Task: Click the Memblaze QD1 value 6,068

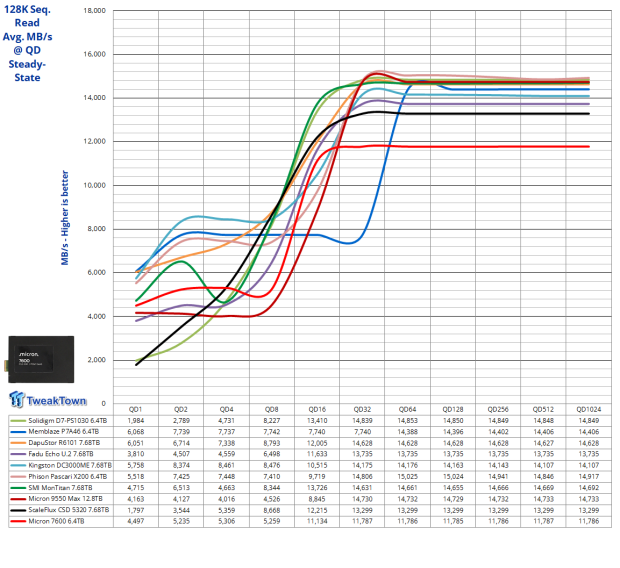Action: (136, 432)
